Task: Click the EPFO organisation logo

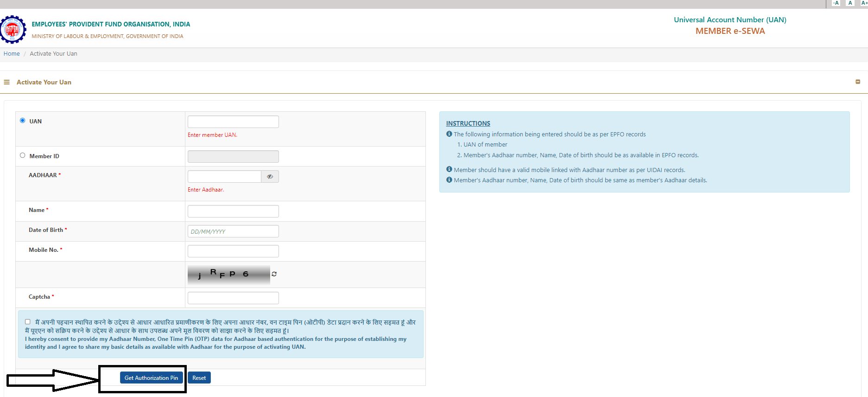Action: point(13,29)
